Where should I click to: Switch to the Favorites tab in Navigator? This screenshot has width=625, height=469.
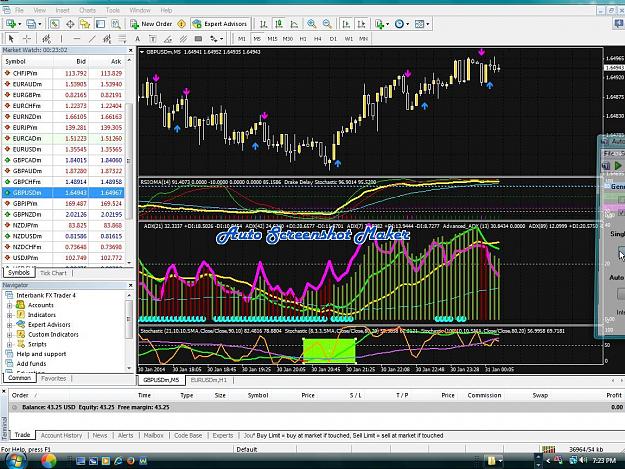(x=53, y=379)
